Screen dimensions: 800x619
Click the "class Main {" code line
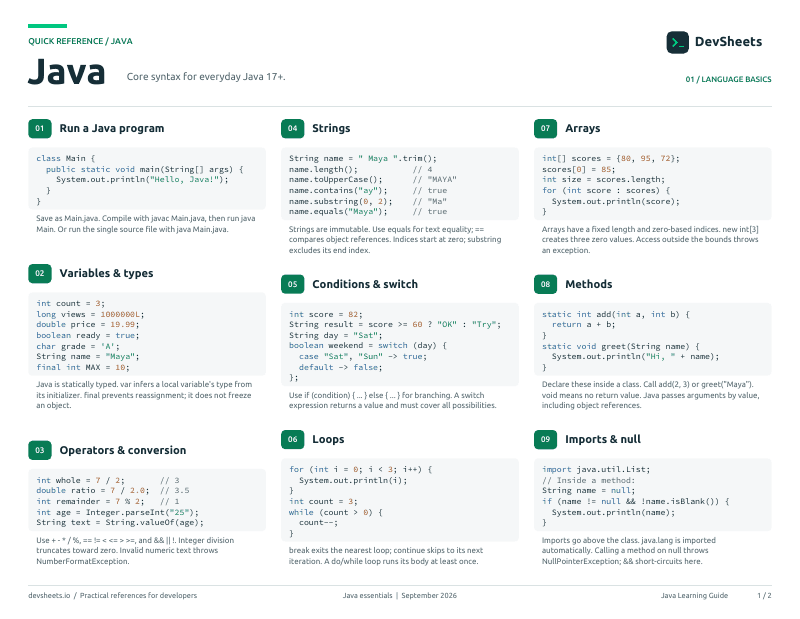tap(65, 158)
